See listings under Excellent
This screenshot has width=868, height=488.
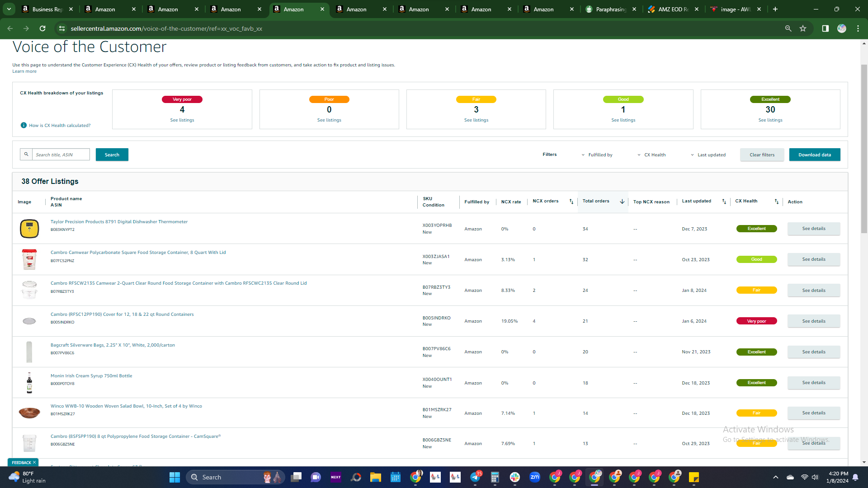tap(770, 120)
